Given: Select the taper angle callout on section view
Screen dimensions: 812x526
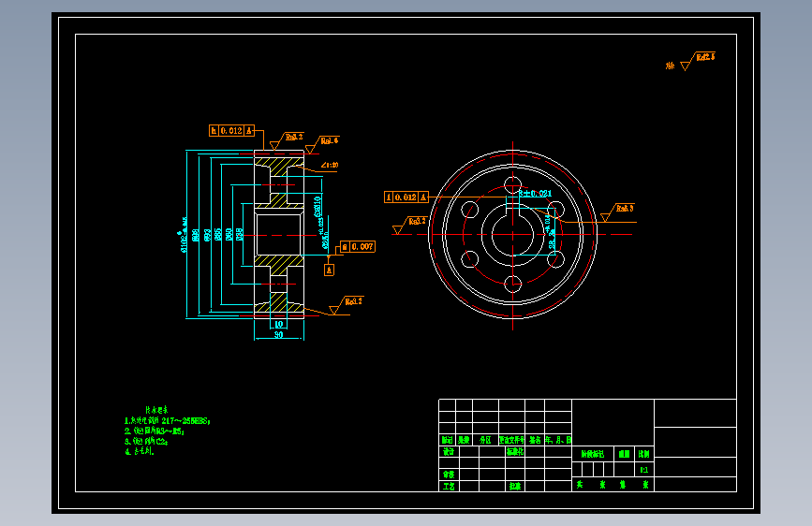Looking at the screenshot, I should tap(330, 165).
